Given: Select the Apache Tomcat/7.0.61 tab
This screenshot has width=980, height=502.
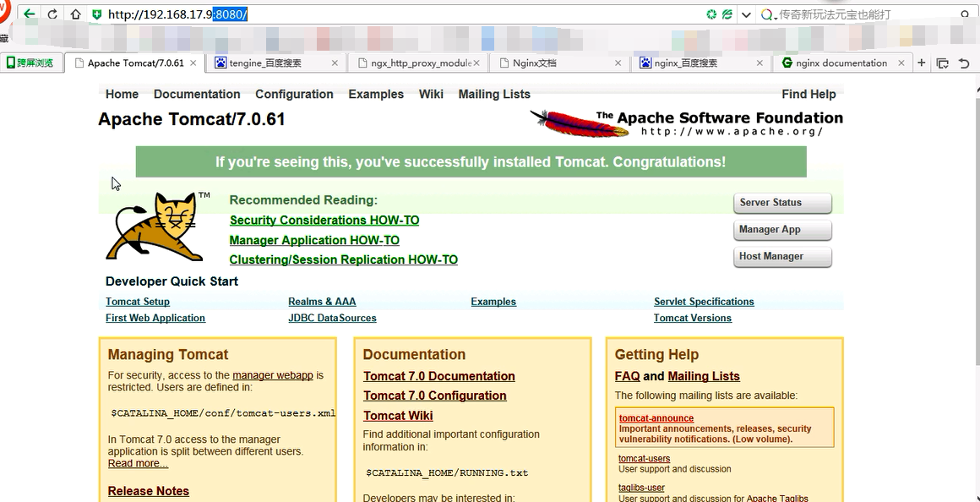Looking at the screenshot, I should pyautogui.click(x=135, y=63).
